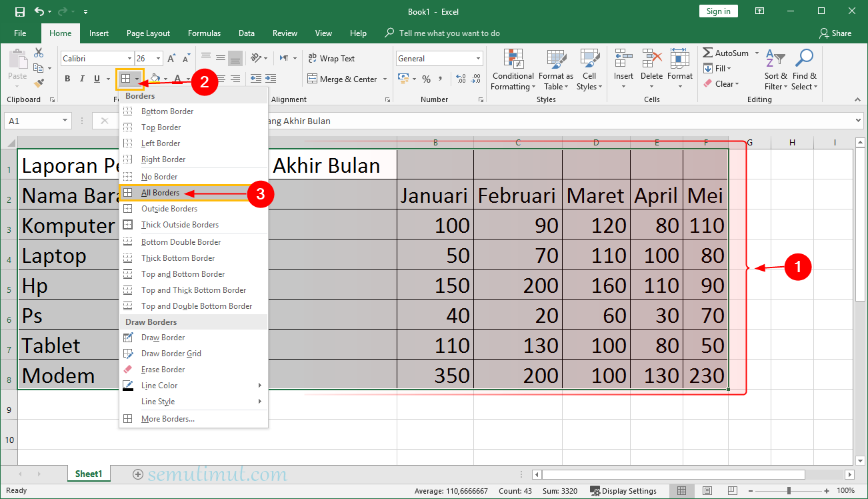
Task: Toggle Align Right alignment
Action: [235, 79]
